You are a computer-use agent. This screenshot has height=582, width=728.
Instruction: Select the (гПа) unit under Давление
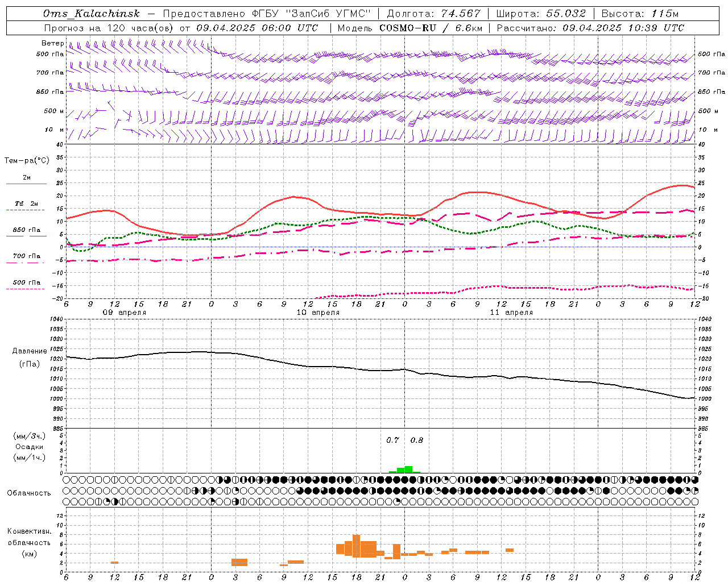30,364
